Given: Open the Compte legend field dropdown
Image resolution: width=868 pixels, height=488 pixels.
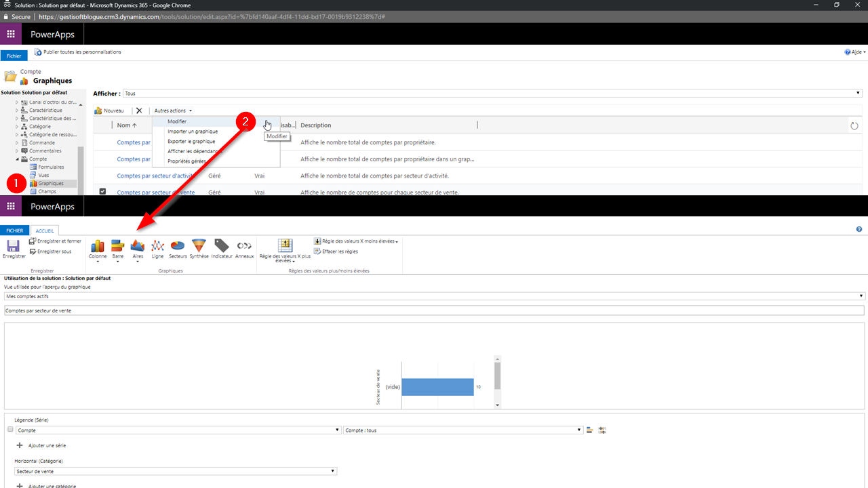Looking at the screenshot, I should point(178,430).
